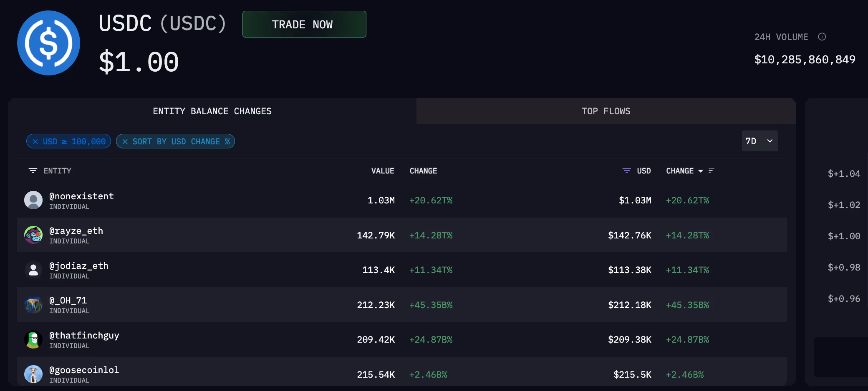Remove the Sort by USD Change % chip
This screenshot has height=391, width=868.
pyautogui.click(x=125, y=142)
